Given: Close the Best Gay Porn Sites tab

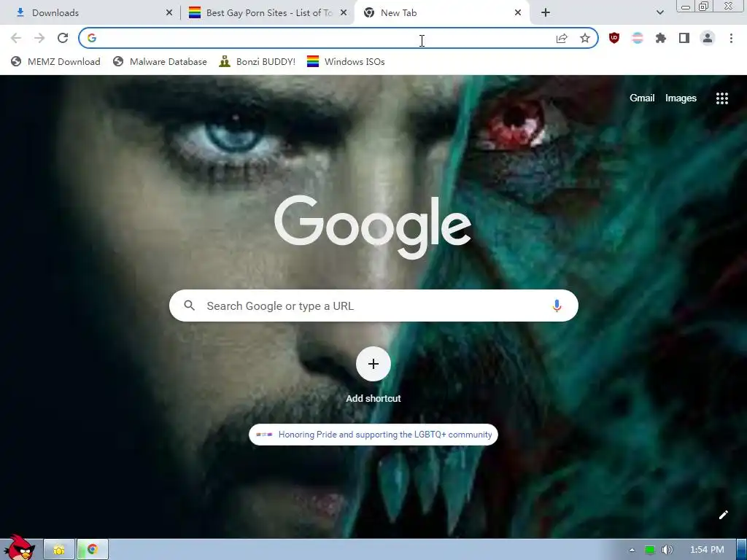Looking at the screenshot, I should [x=344, y=13].
